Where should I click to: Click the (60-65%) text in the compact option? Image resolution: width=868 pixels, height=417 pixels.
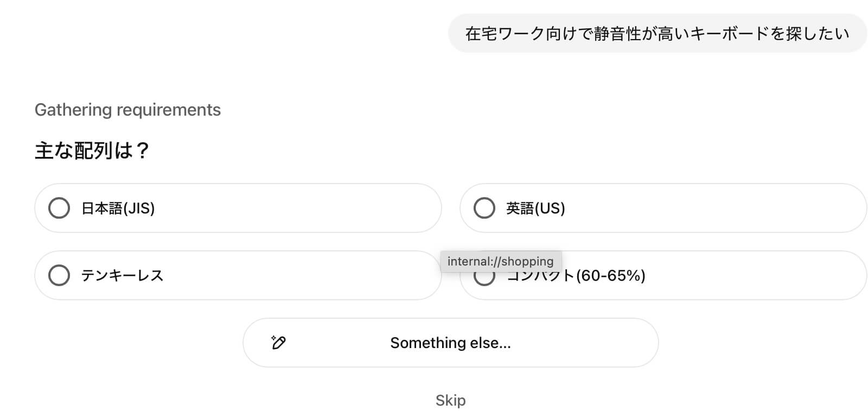pos(610,276)
